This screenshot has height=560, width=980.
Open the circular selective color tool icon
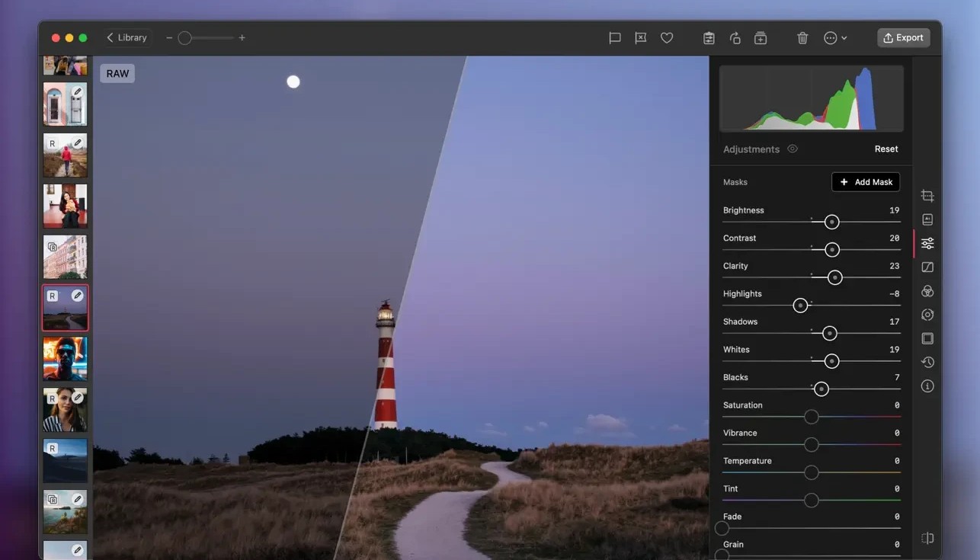927,315
